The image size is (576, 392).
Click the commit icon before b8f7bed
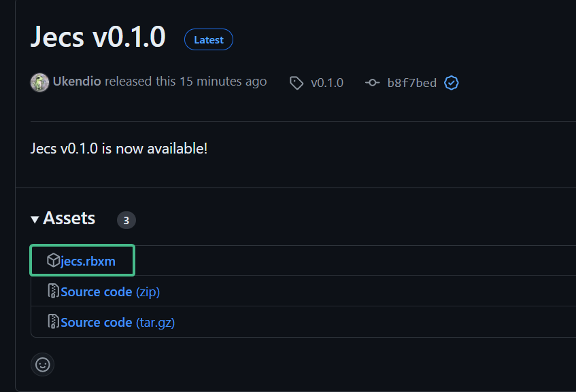click(x=372, y=83)
